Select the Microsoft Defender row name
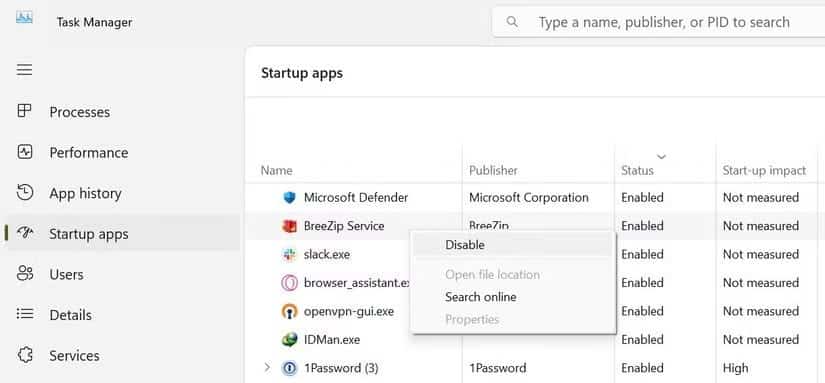 click(356, 198)
